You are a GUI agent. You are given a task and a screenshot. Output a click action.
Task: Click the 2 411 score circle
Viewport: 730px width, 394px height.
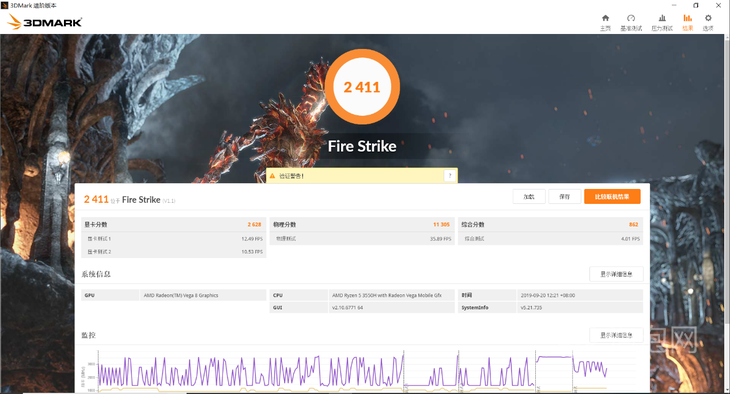click(x=362, y=87)
